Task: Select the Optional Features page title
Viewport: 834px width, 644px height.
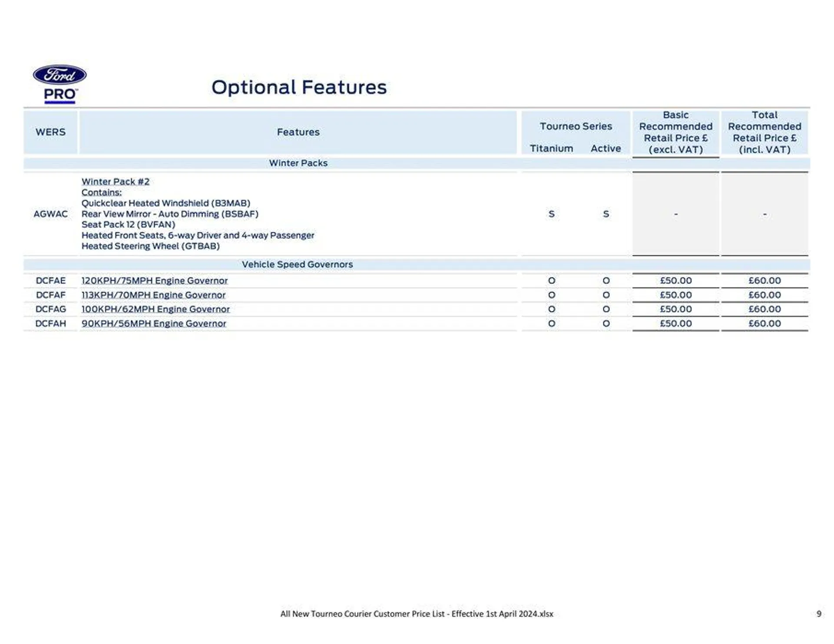Action: [x=299, y=87]
